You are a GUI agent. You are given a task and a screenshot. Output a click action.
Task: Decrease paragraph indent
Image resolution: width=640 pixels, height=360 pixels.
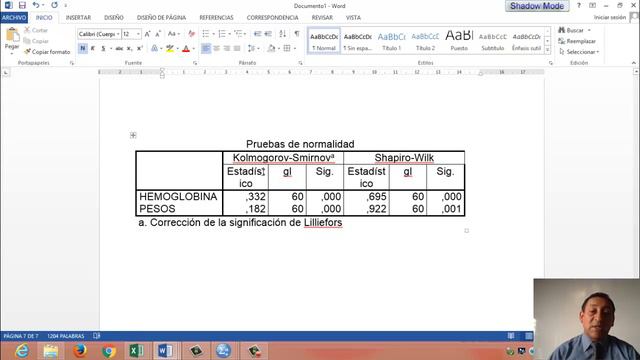(257, 34)
